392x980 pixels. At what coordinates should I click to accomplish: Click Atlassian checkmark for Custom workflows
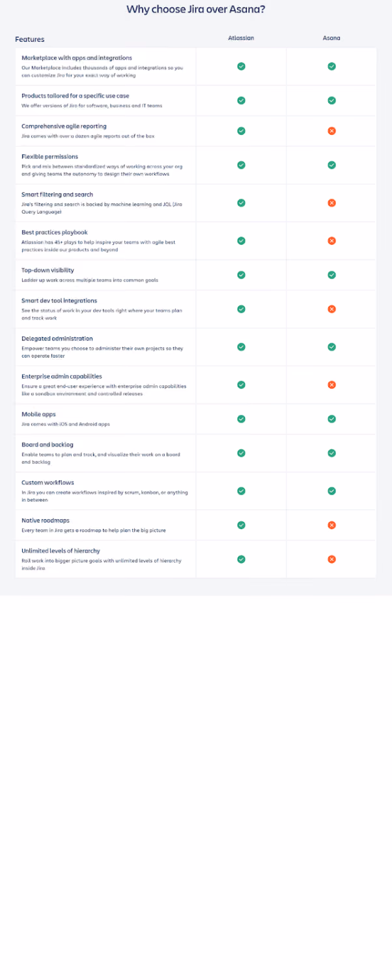pyautogui.click(x=241, y=491)
